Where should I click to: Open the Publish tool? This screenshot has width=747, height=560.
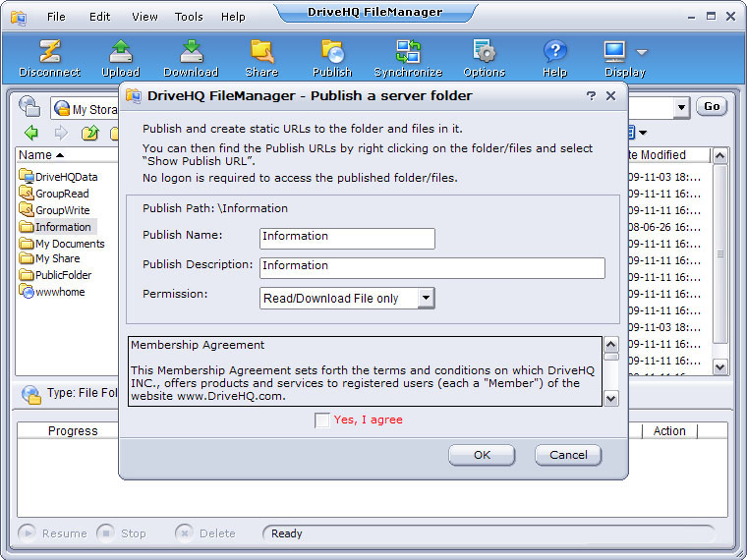click(x=332, y=58)
